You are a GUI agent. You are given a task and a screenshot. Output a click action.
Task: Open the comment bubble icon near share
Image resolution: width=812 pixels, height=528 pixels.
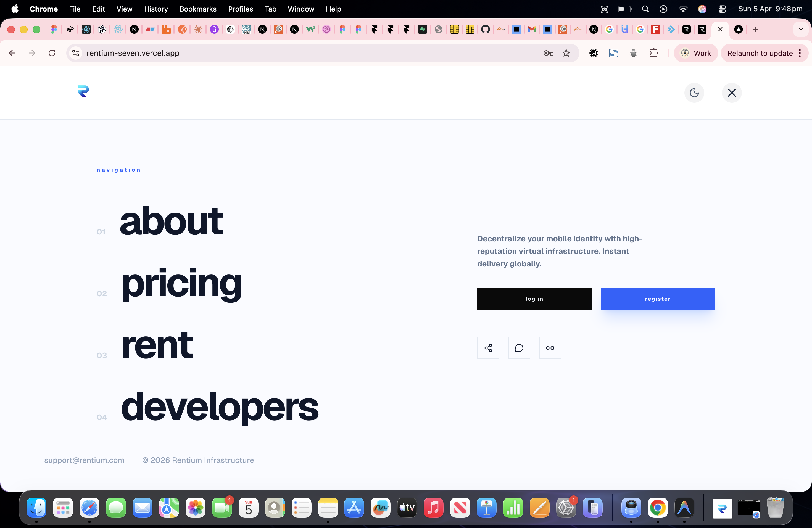coord(519,348)
